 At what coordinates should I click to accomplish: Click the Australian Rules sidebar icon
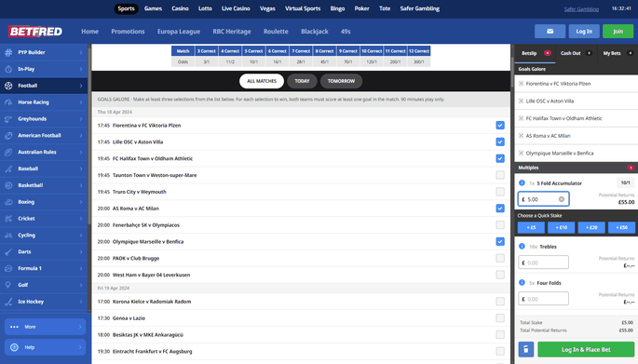[8, 152]
